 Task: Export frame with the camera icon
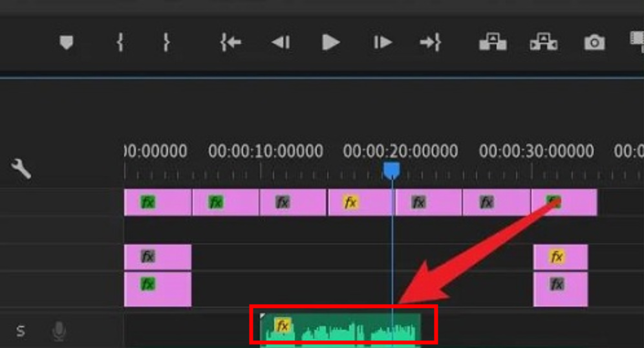coord(594,43)
